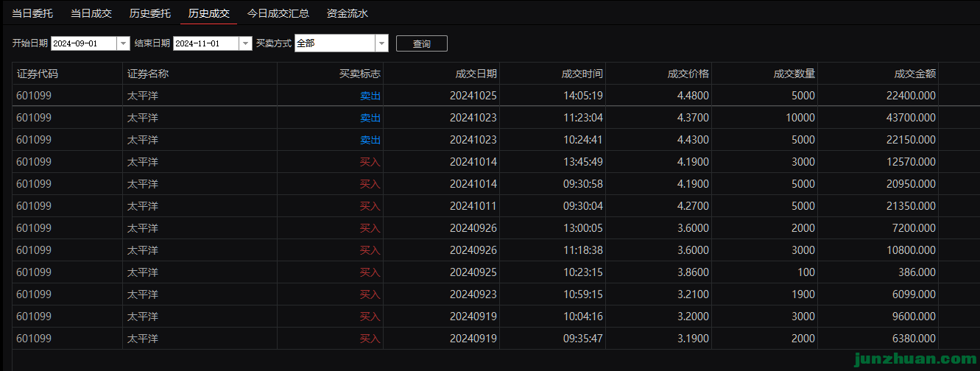
Task: Select the trade time 09:30:04
Action: coord(583,206)
